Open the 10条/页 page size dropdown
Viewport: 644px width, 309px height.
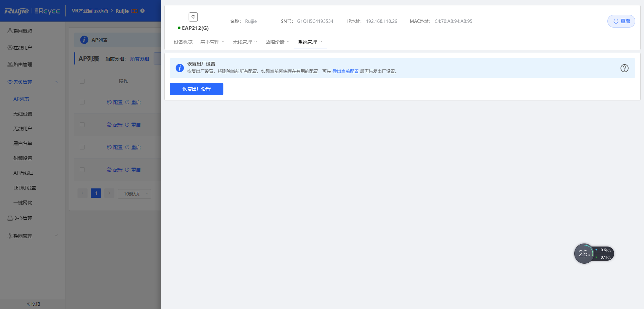tap(134, 194)
